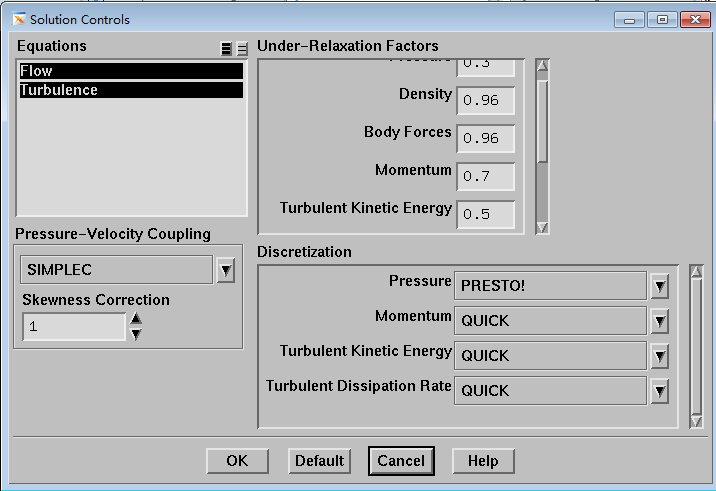Viewport: 716px width, 491px height.
Task: Toggle Turbulence equation in the list
Action: pos(130,90)
